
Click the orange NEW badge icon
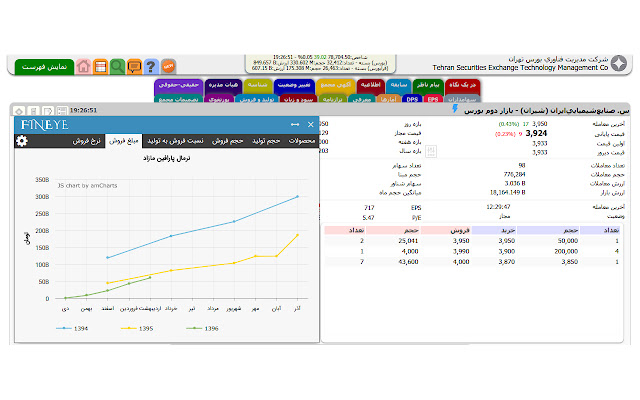[169, 66]
